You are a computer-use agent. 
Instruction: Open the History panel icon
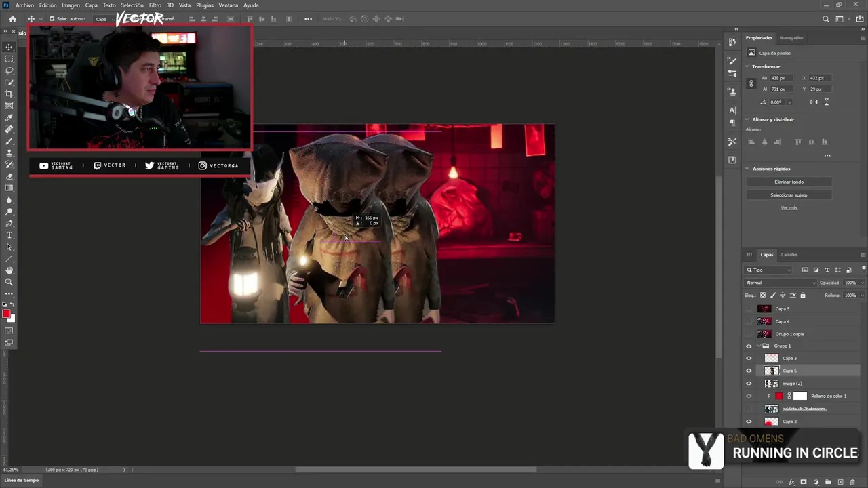(732, 42)
